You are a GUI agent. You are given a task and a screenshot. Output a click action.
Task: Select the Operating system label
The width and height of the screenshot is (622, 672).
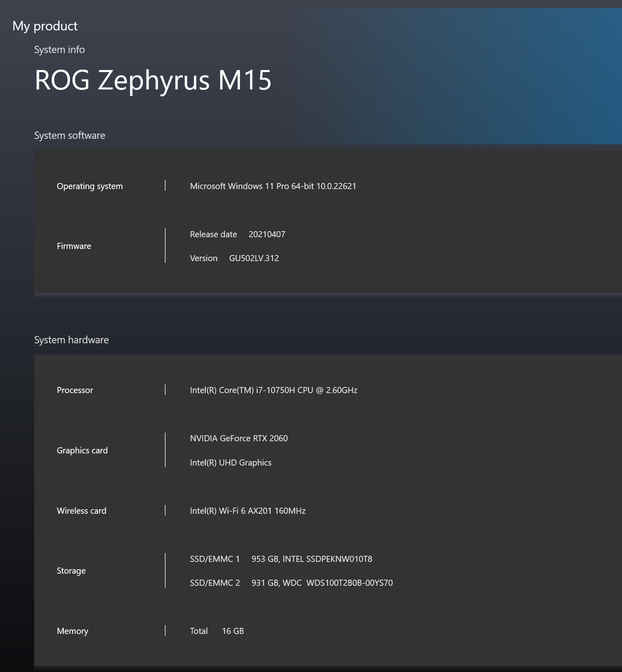[x=89, y=186]
